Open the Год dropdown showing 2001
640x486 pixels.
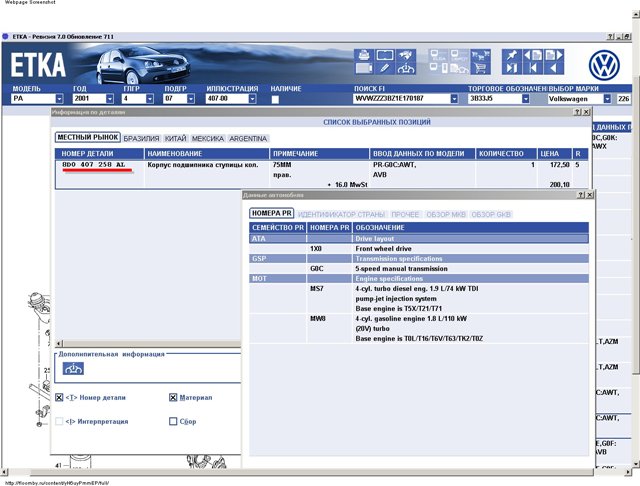(110, 99)
